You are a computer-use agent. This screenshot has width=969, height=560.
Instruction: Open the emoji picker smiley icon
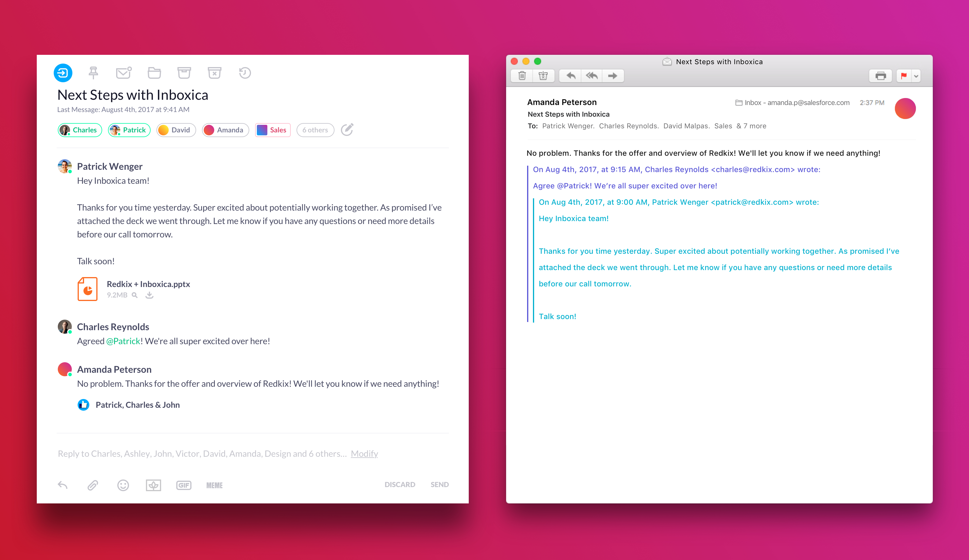pos(123,485)
